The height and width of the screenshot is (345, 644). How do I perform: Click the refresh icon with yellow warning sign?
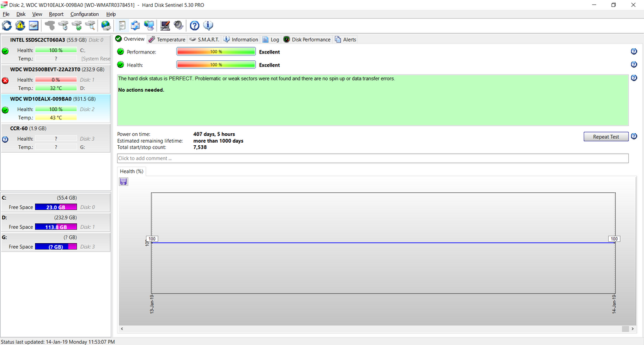[20, 25]
